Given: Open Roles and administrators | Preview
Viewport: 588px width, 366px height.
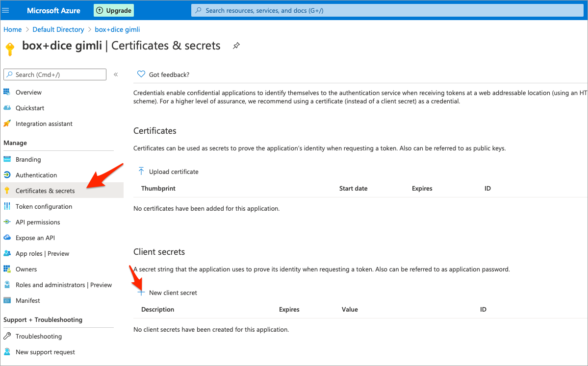Looking at the screenshot, I should tap(64, 285).
